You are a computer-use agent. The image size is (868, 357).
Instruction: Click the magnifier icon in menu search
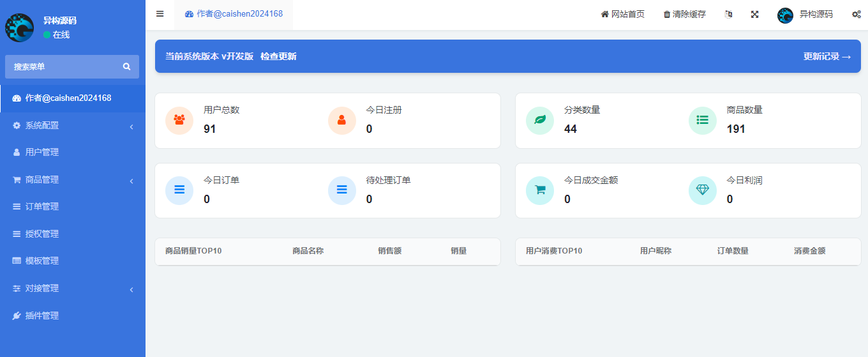click(x=126, y=66)
